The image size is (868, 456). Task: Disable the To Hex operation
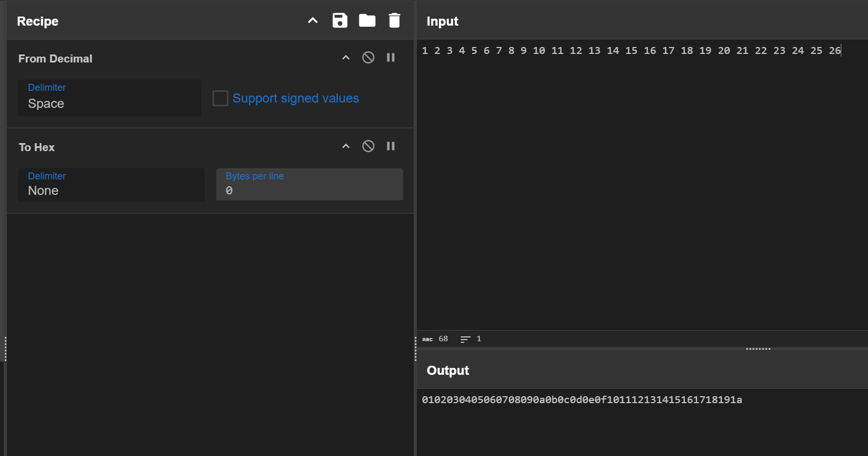pos(368,146)
